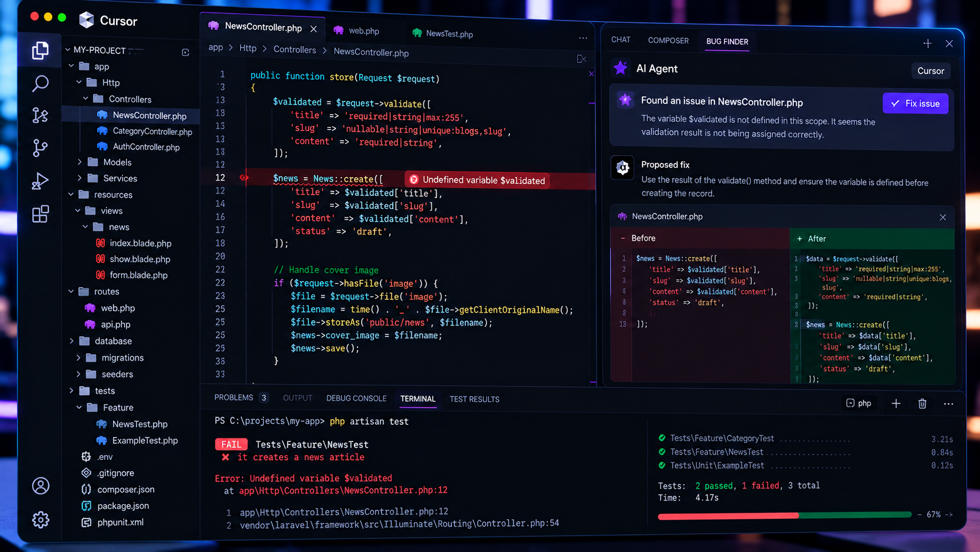
Task: Switch to NewsTest.php editor tab
Action: click(443, 33)
